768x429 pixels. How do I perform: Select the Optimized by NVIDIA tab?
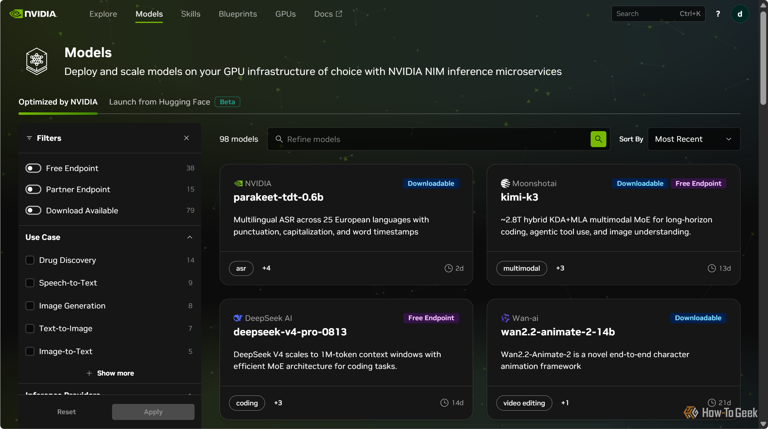coord(58,102)
